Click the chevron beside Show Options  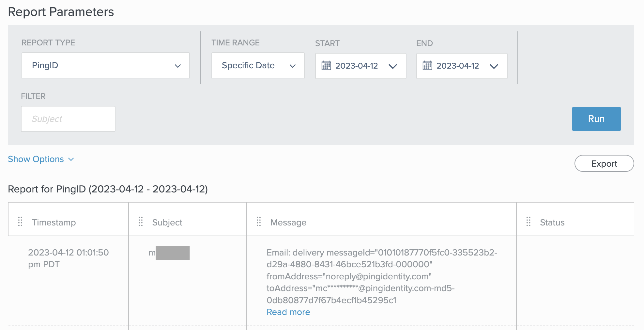pos(71,159)
